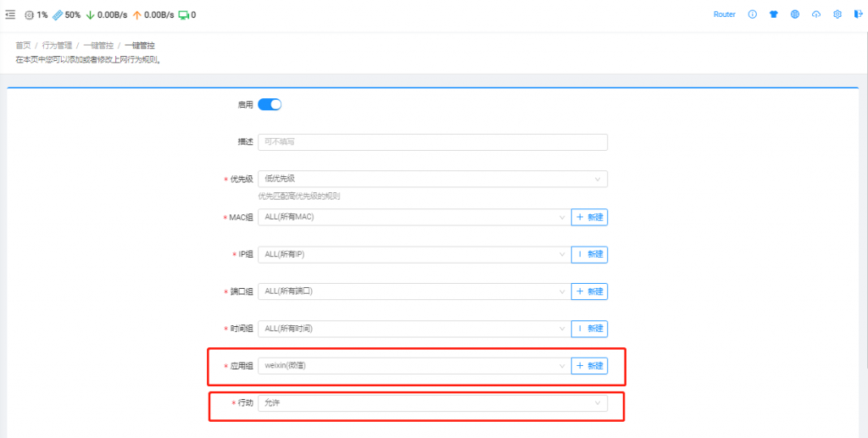868x438 pixels.
Task: Click 行为管理 in the breadcrumb
Action: [x=57, y=46]
